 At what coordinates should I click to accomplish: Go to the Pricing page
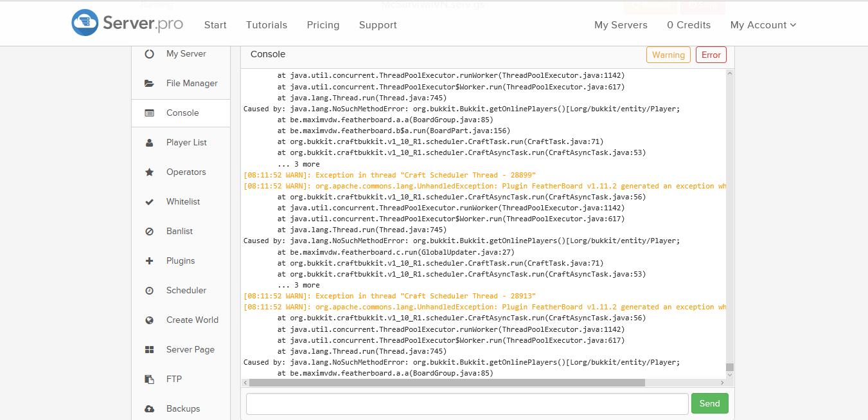point(323,25)
